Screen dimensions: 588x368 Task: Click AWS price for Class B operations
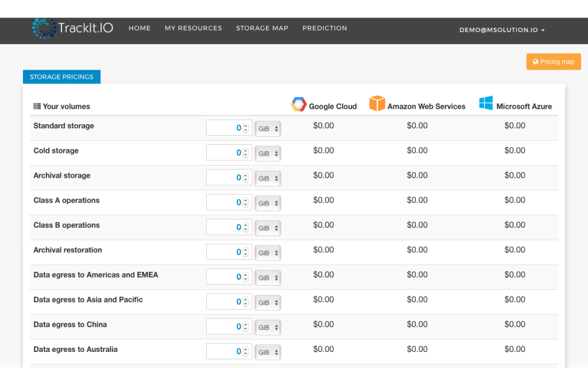click(417, 225)
